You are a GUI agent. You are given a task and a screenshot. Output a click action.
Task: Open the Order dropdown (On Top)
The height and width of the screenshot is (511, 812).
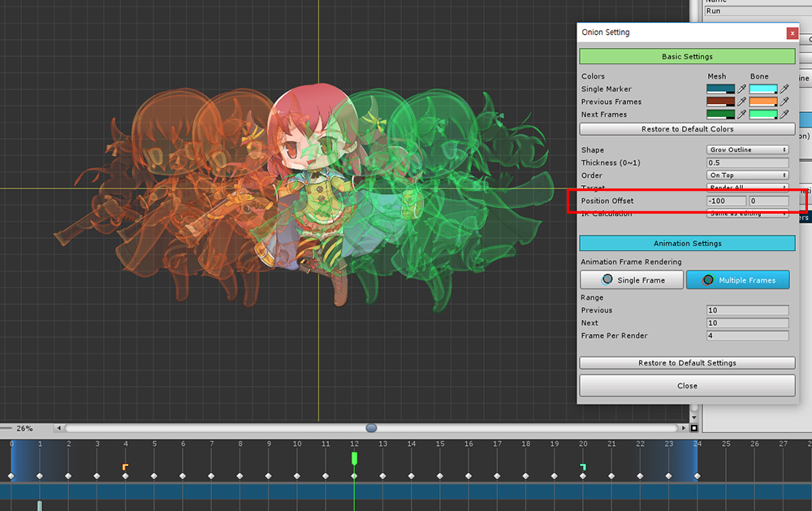pyautogui.click(x=748, y=175)
